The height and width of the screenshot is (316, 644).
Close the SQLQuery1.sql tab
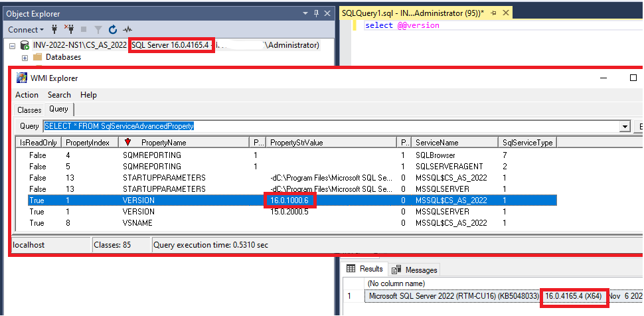click(506, 13)
